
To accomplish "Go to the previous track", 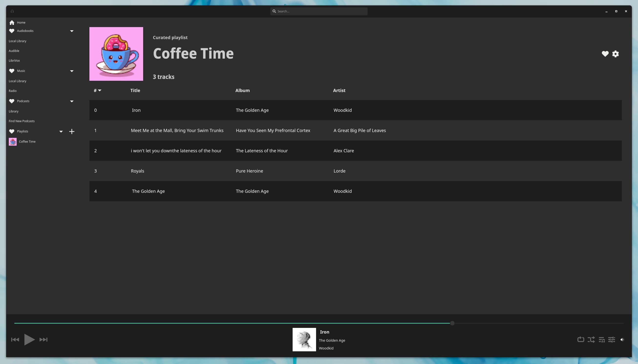I will [15, 340].
